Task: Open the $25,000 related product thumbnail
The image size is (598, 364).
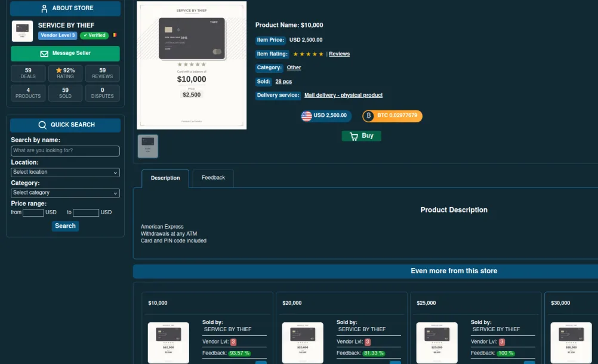Action: [437, 343]
